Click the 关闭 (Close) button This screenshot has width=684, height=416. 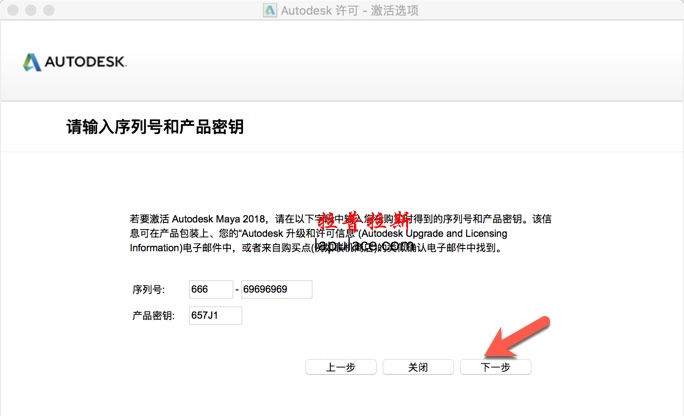418,367
